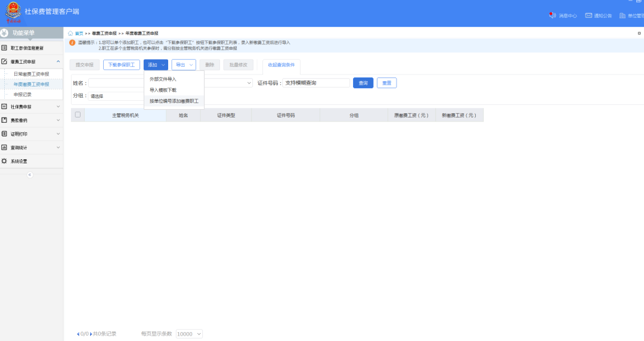Click the 社保费申报 sidebar icon
The width and height of the screenshot is (644, 341).
pyautogui.click(x=4, y=106)
